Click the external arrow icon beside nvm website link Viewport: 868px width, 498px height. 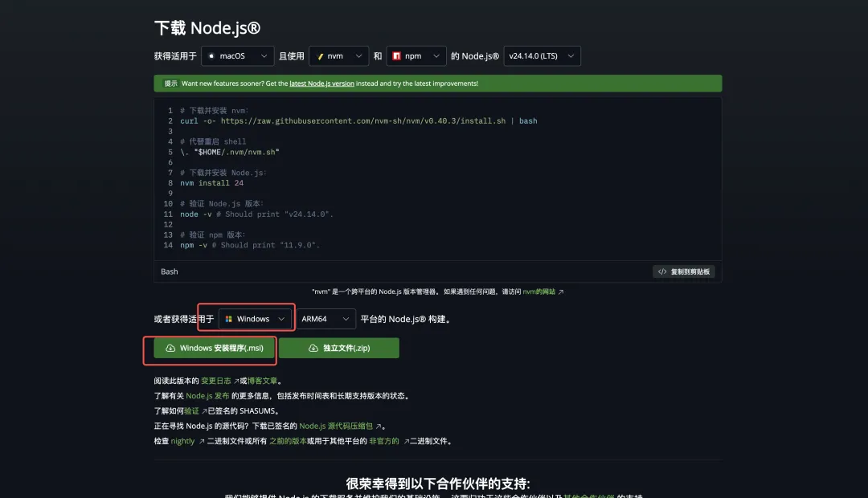pyautogui.click(x=561, y=292)
